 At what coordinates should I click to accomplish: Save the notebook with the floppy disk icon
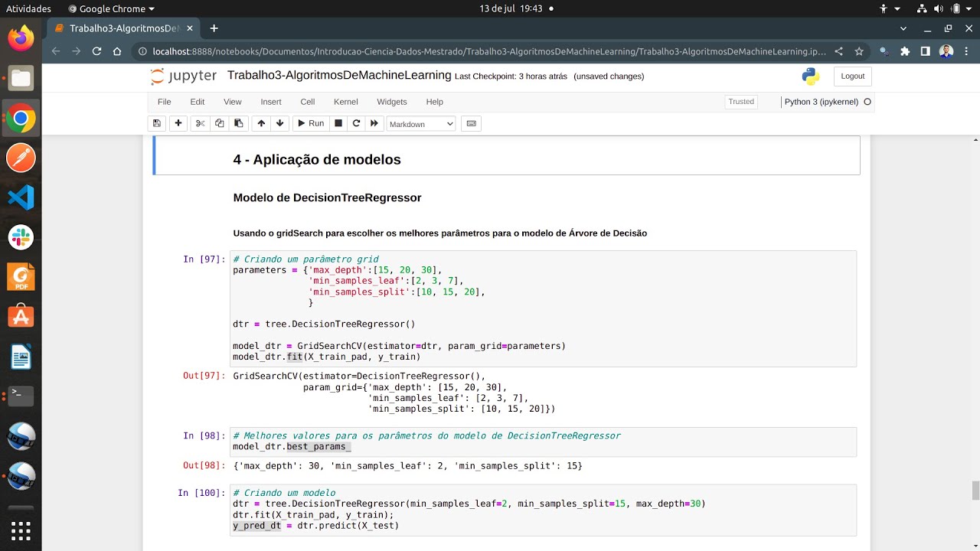point(157,123)
